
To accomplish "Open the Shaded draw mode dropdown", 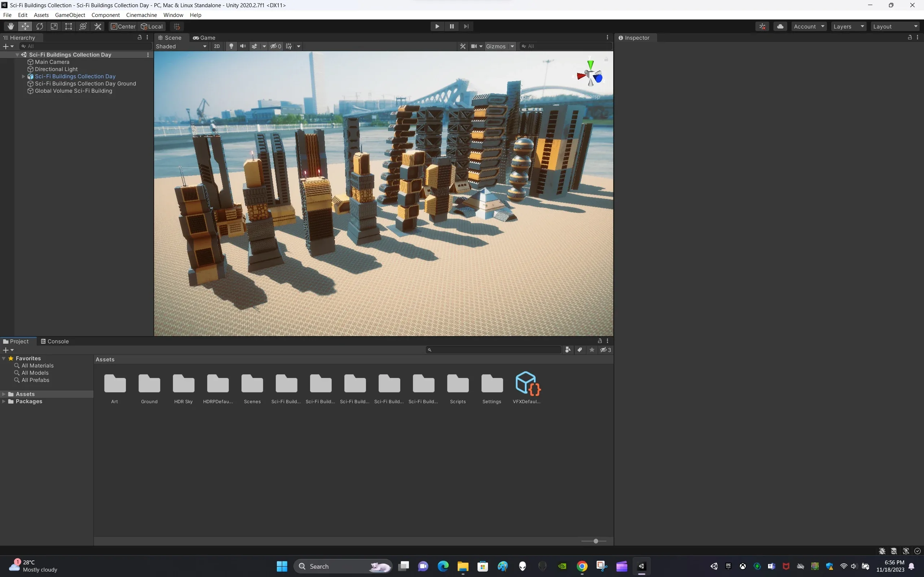I will [181, 46].
